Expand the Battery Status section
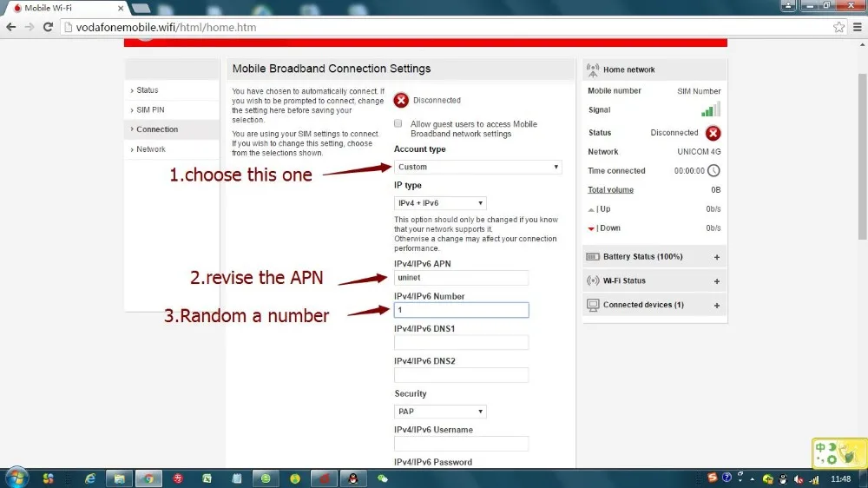 click(717, 257)
